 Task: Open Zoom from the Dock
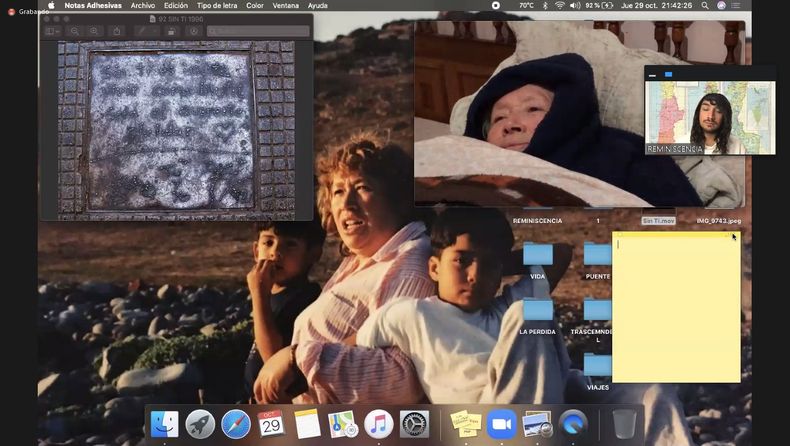501,424
